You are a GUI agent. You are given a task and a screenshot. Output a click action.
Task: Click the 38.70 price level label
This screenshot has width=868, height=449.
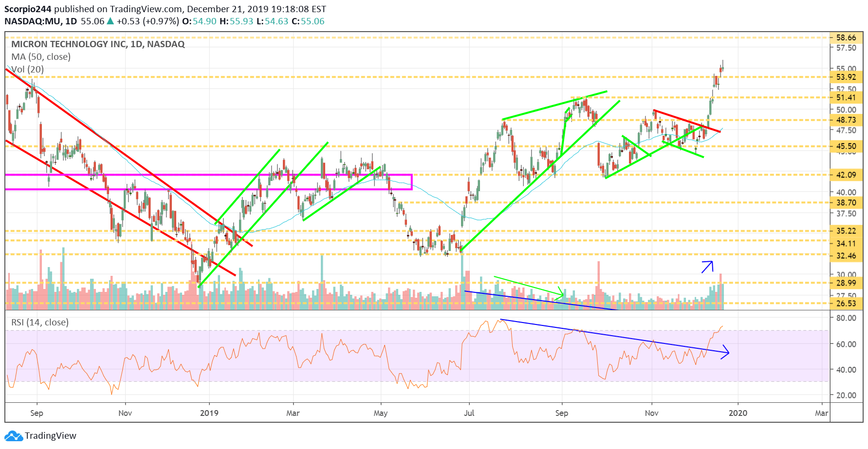point(846,202)
